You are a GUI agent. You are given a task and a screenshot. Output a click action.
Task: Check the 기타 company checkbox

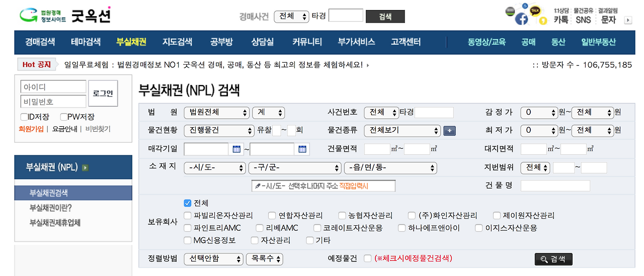tap(310, 240)
